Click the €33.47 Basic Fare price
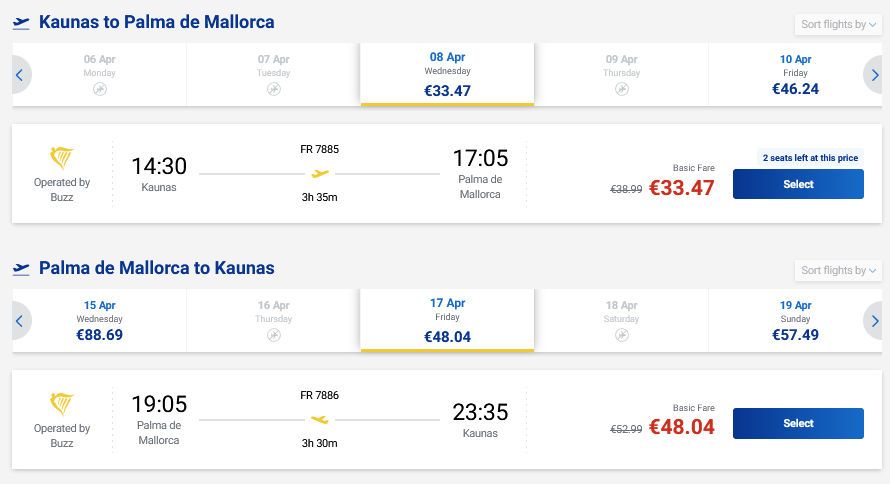The height and width of the screenshot is (484, 890). point(681,187)
